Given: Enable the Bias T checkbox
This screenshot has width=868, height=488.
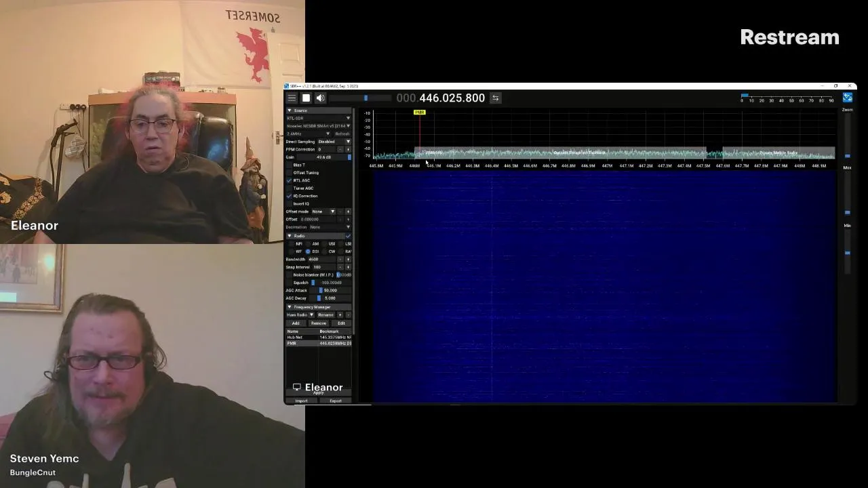Looking at the screenshot, I should tap(289, 165).
